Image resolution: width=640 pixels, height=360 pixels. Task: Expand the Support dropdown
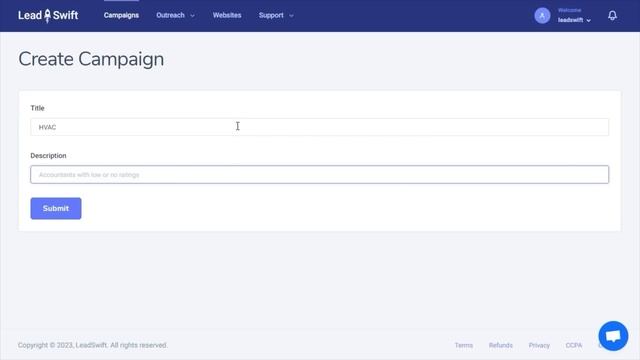click(x=276, y=15)
